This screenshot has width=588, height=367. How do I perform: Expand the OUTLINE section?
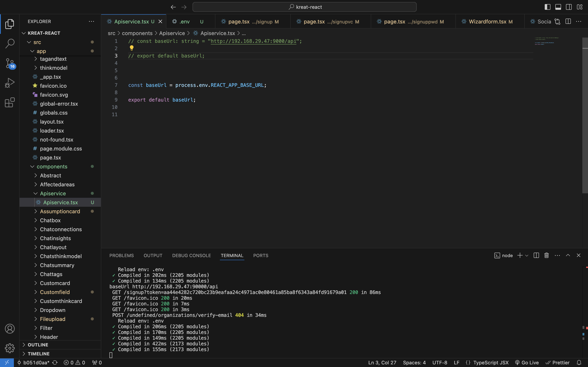tap(38, 345)
